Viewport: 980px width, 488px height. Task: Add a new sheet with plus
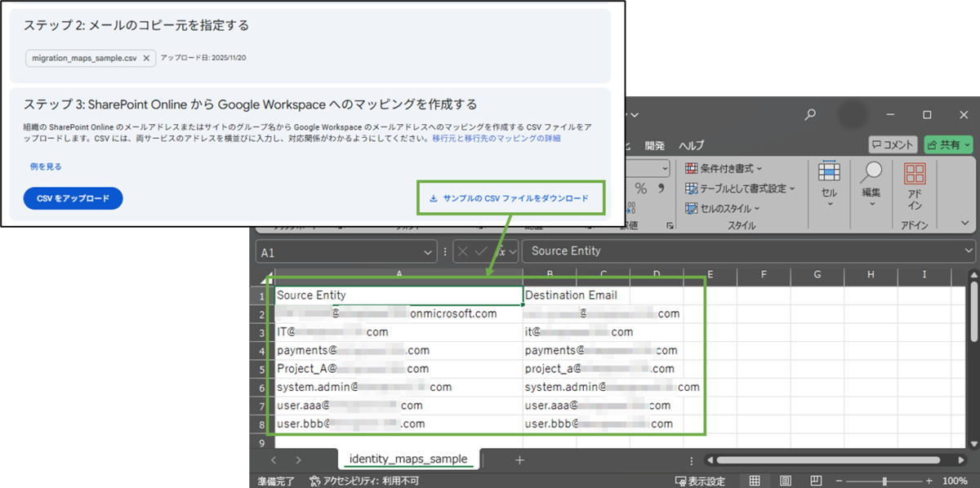coord(519,460)
